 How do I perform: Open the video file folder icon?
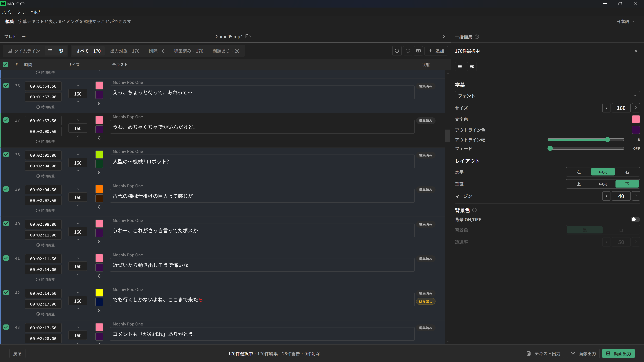(248, 37)
